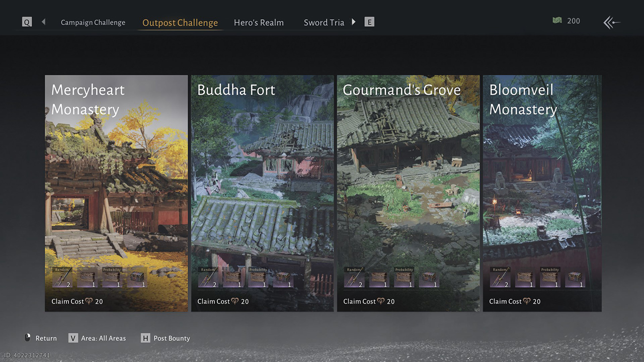This screenshot has height=362, width=644.
Task: Click the Post Bounty button
Action: tap(166, 338)
